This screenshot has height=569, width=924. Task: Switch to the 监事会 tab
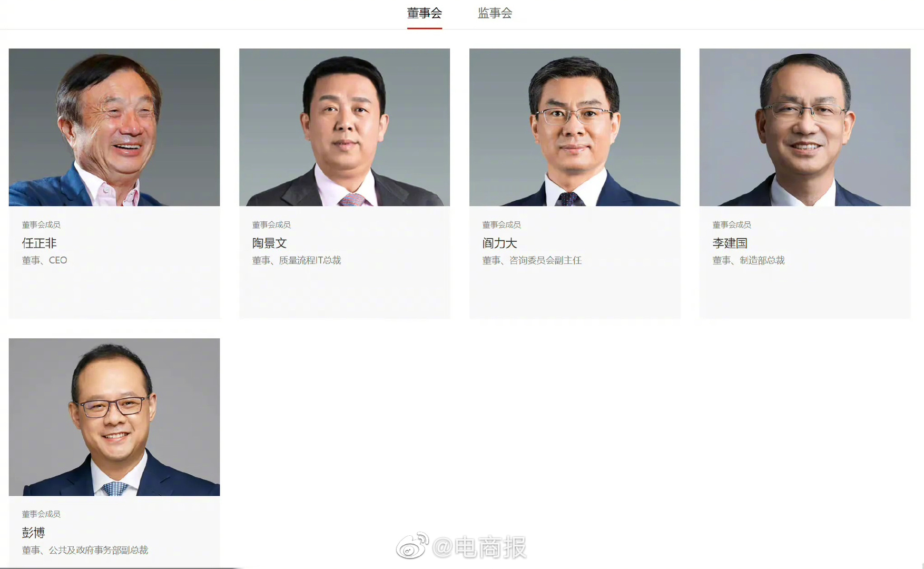(495, 13)
